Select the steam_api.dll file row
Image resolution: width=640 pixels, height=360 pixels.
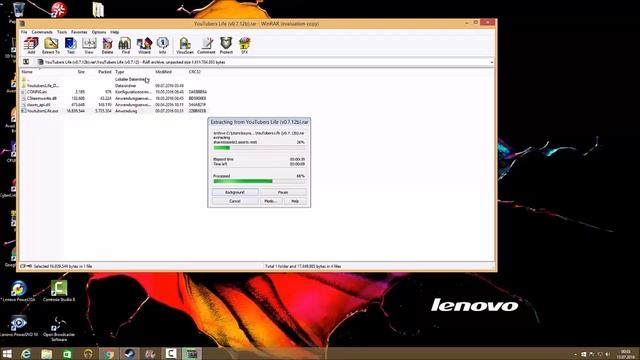(x=114, y=104)
